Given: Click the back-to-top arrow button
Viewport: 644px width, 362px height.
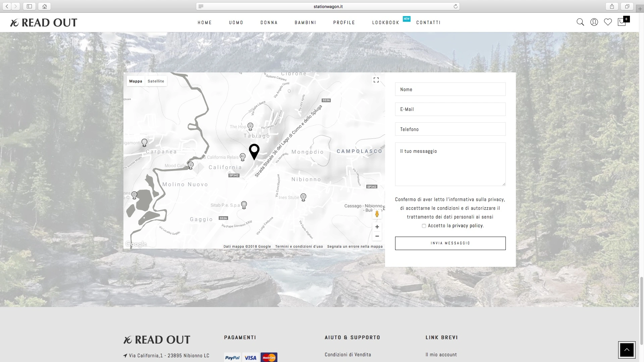Looking at the screenshot, I should (627, 350).
